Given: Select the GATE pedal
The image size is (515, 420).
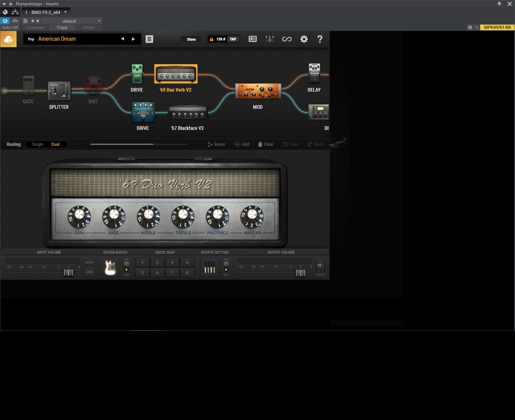Looking at the screenshot, I should click(x=28, y=85).
